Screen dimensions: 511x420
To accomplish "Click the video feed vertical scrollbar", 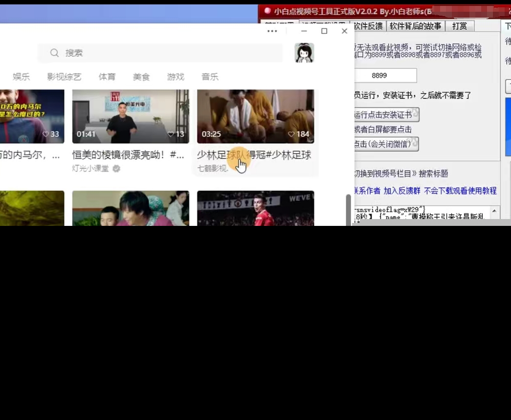I will (348, 210).
